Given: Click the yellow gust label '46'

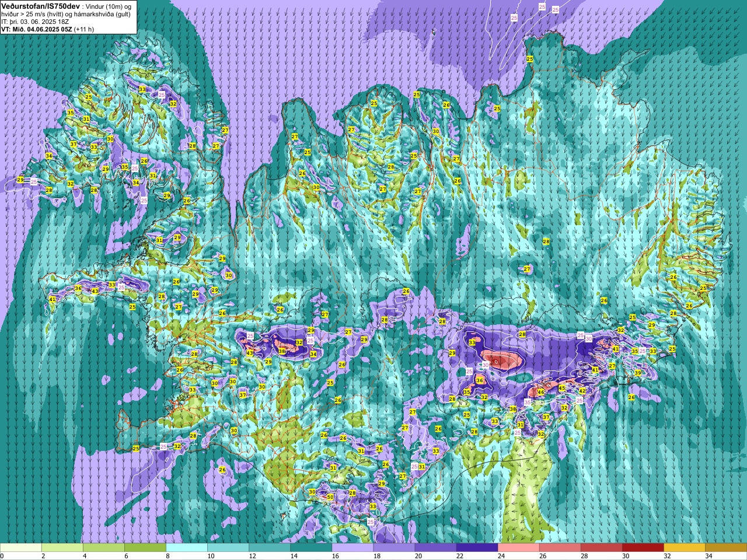Looking at the screenshot, I should pos(541,393).
